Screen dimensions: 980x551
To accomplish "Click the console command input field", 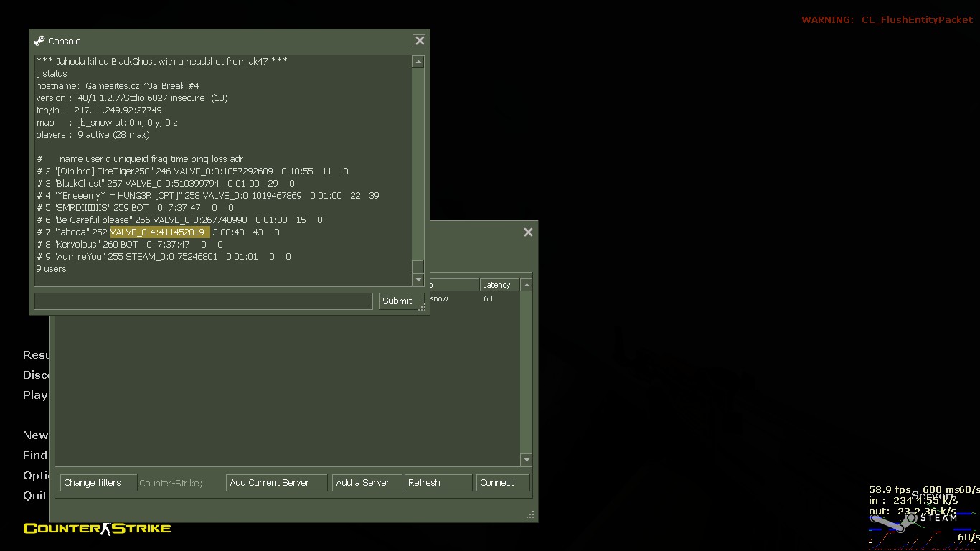I will (x=204, y=301).
